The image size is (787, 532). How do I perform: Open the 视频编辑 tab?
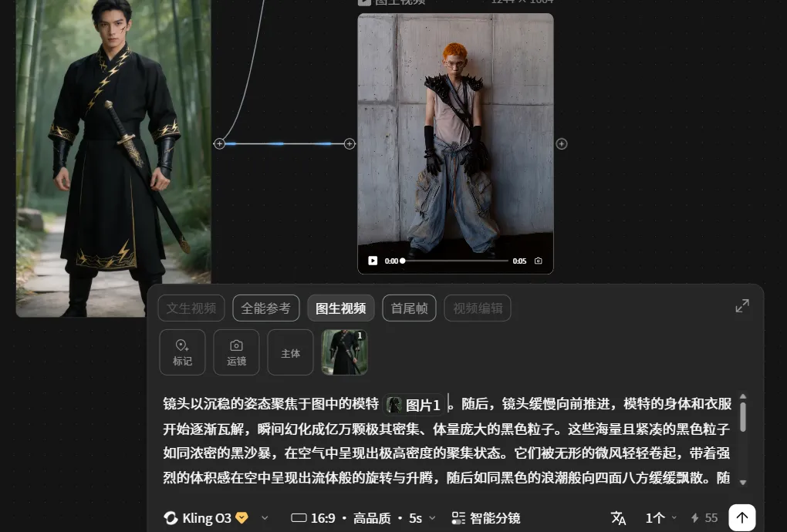tap(478, 308)
